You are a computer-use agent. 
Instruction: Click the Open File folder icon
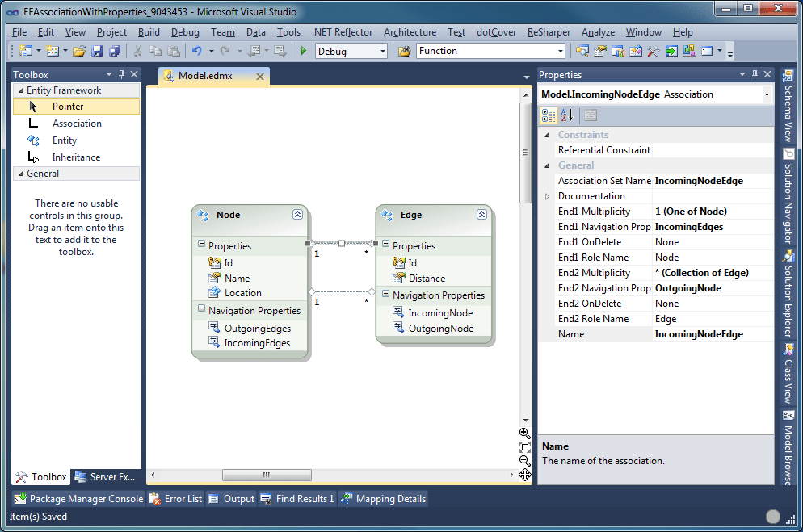tap(78, 51)
